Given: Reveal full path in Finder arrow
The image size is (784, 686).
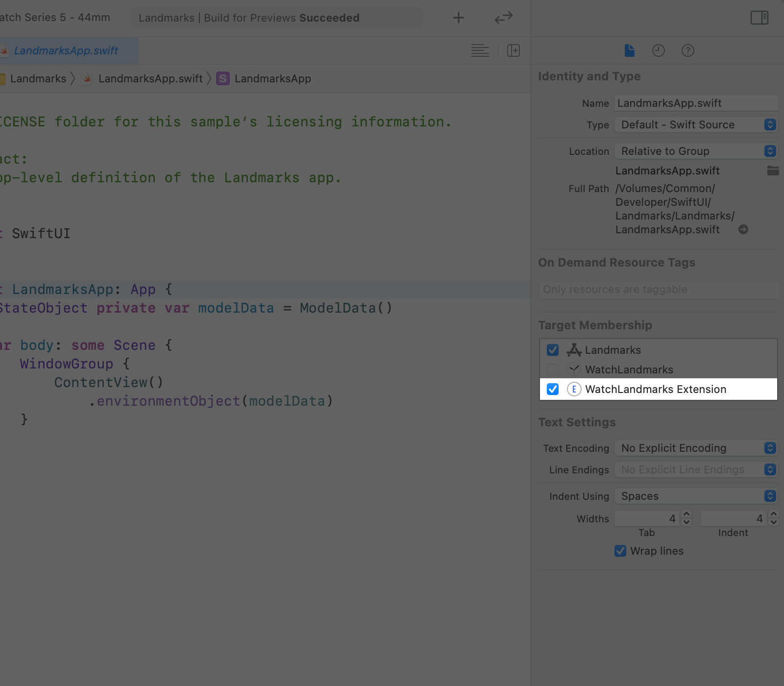Looking at the screenshot, I should (743, 230).
